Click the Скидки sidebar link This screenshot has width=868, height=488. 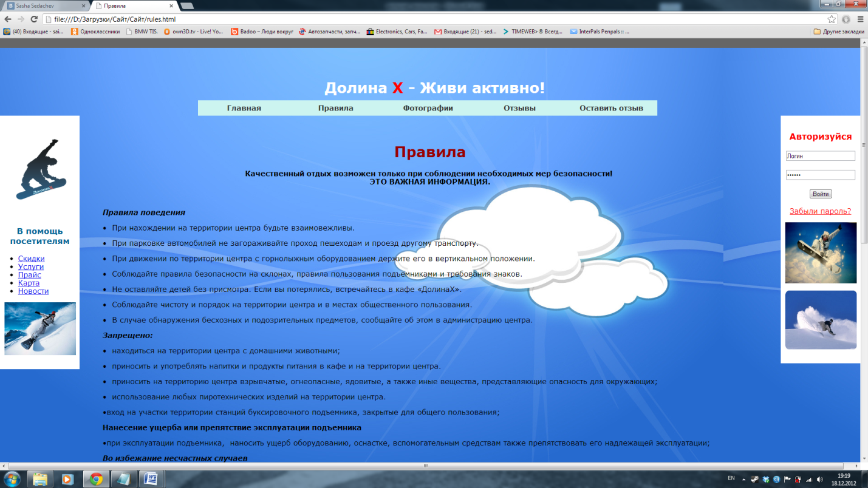click(31, 259)
